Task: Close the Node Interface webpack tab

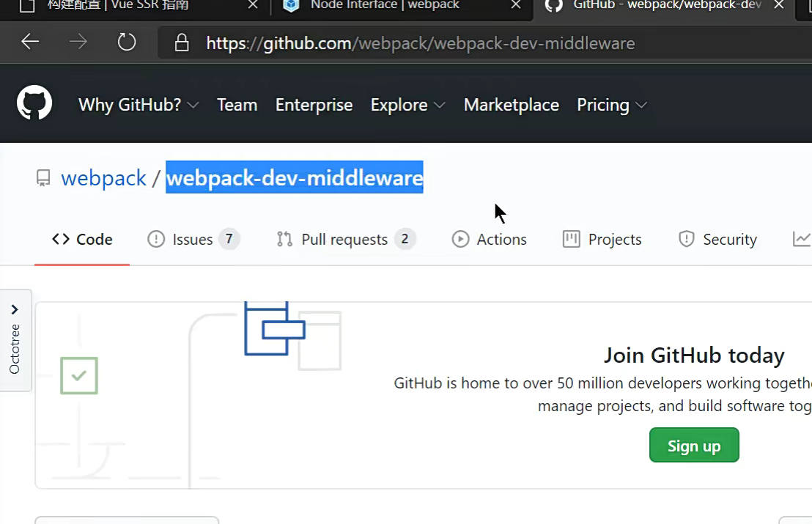Action: [516, 5]
